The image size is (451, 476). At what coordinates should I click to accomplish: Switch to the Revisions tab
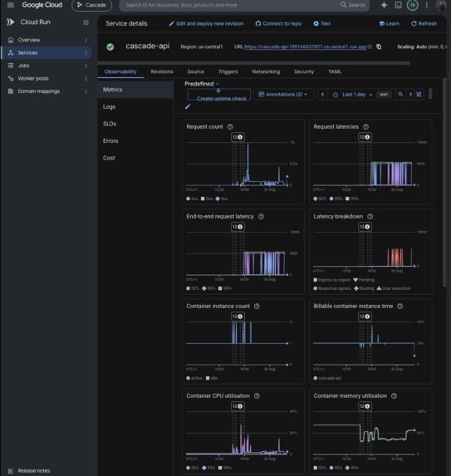coord(162,71)
